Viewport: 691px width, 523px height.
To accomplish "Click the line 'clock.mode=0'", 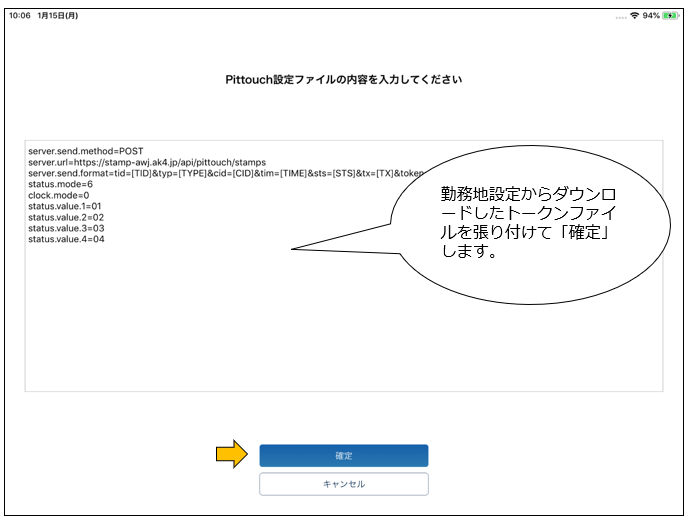I will pos(59,195).
